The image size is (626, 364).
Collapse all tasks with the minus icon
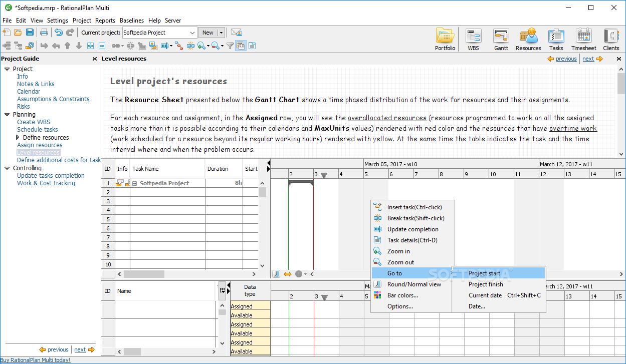[102, 46]
